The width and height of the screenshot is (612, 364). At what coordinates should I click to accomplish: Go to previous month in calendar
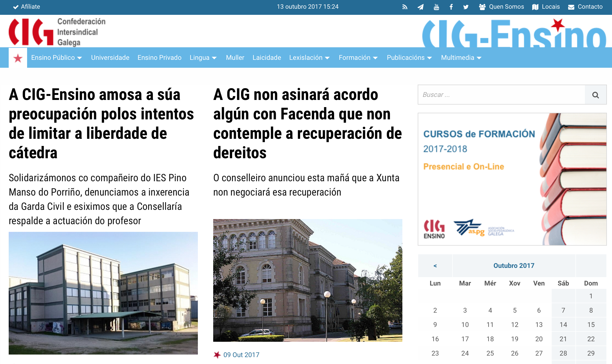pyautogui.click(x=435, y=266)
